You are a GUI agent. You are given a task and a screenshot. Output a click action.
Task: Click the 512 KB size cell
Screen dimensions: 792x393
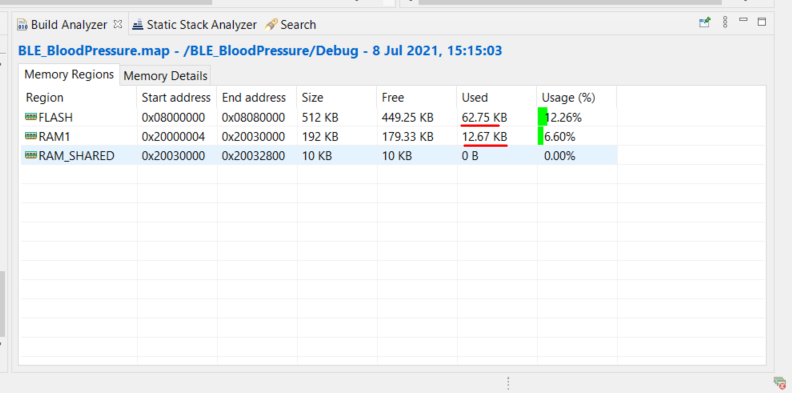click(320, 118)
